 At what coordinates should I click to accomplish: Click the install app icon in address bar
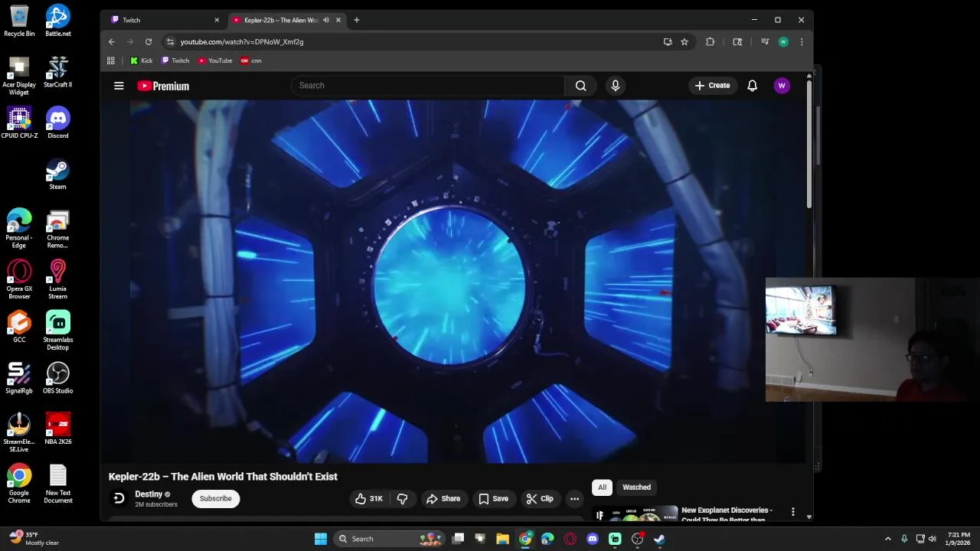click(x=668, y=42)
